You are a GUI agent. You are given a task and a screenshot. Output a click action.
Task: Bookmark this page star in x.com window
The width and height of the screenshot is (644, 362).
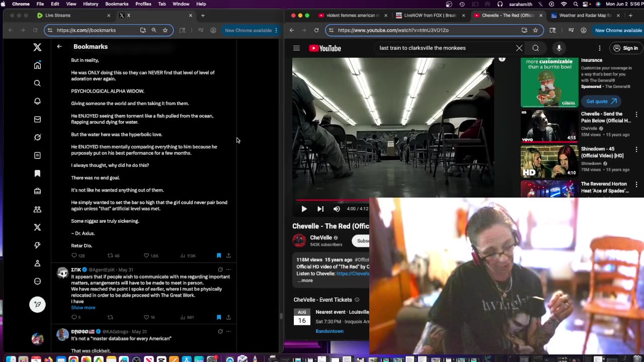pos(165,30)
